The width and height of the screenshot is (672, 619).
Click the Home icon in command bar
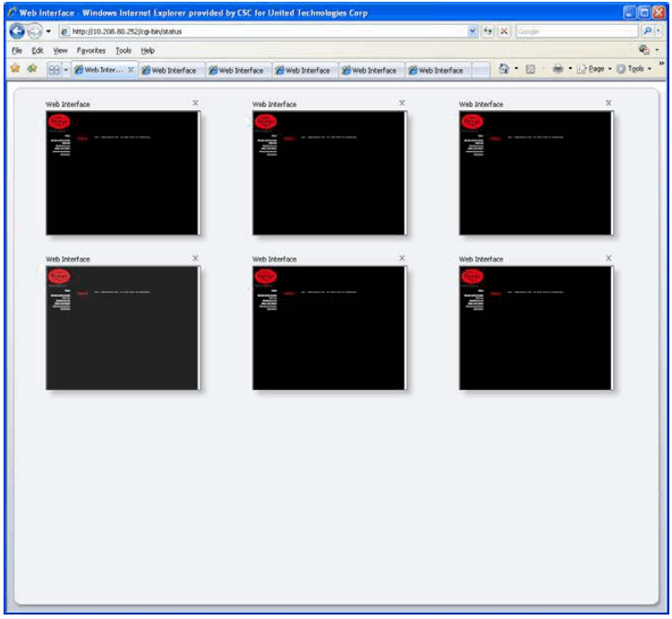coord(504,69)
